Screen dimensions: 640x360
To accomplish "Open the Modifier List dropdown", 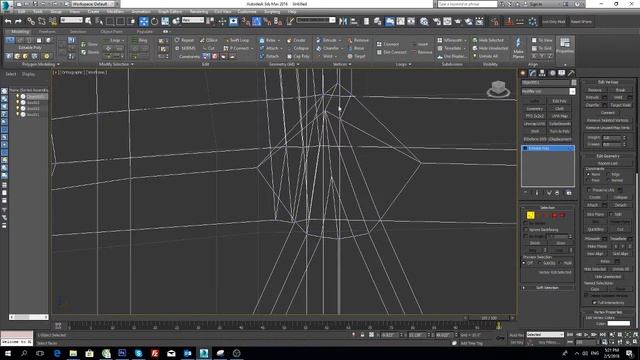I will 572,91.
